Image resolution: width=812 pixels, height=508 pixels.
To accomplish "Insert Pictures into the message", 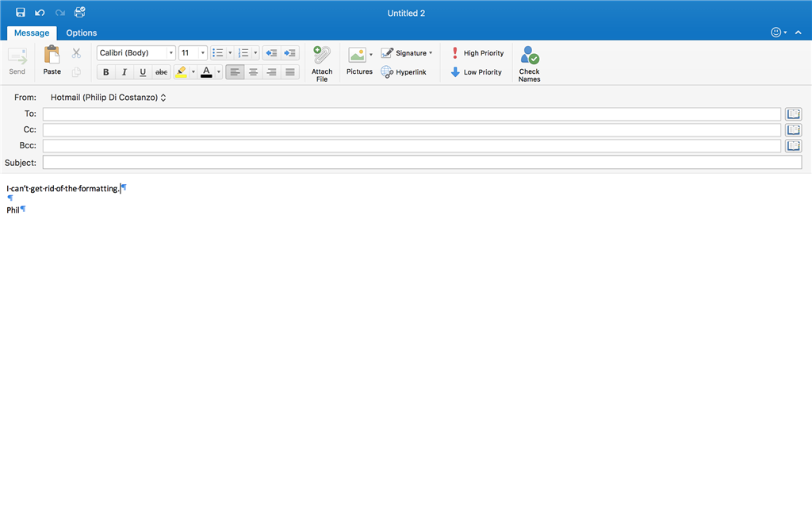I will coord(358,62).
